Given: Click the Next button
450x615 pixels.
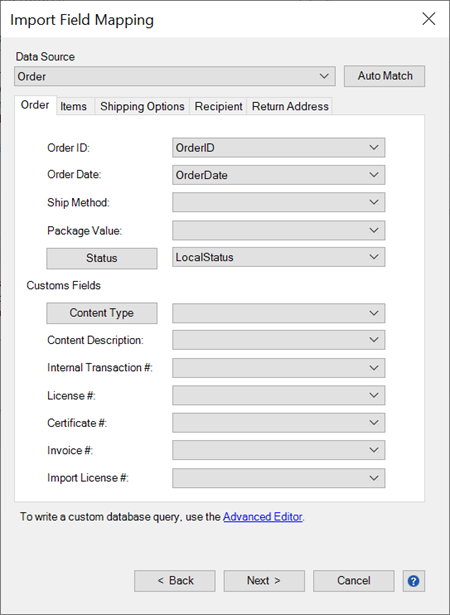Looking at the screenshot, I should tap(264, 581).
